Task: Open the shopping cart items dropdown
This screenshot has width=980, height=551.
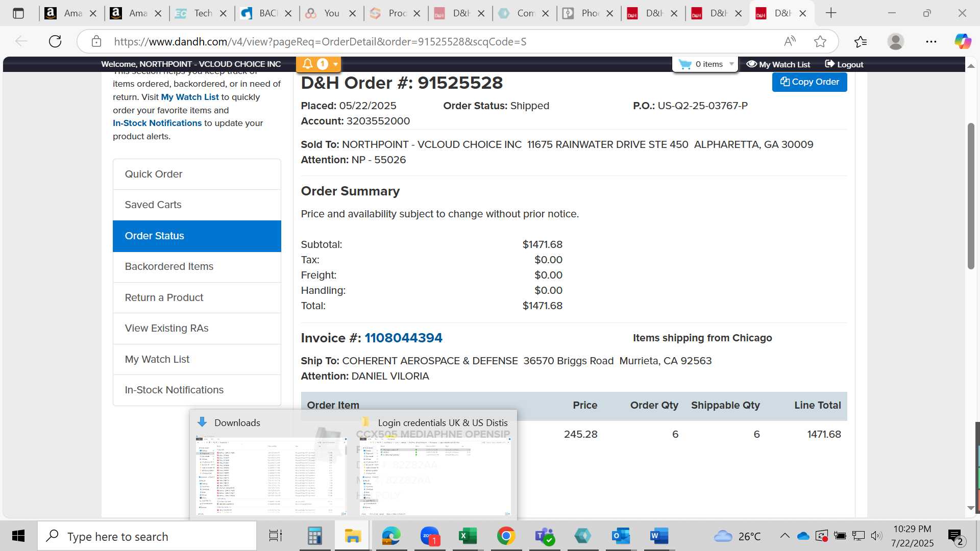Action: pos(731,64)
